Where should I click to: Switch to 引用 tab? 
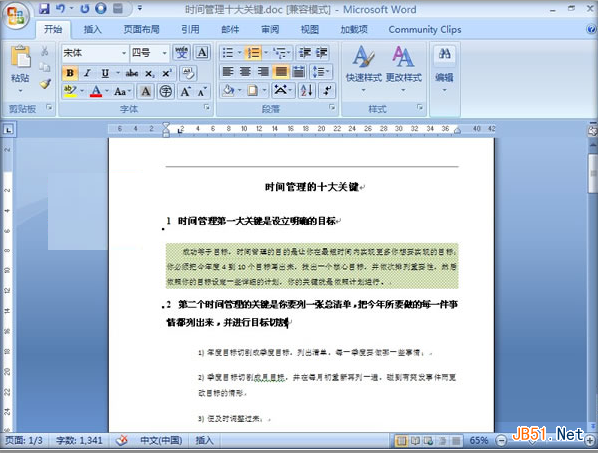point(190,29)
